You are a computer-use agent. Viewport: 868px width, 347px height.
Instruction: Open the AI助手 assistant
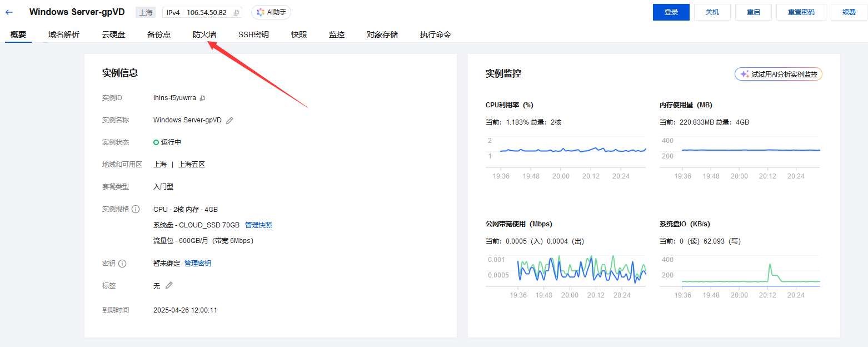click(x=271, y=12)
